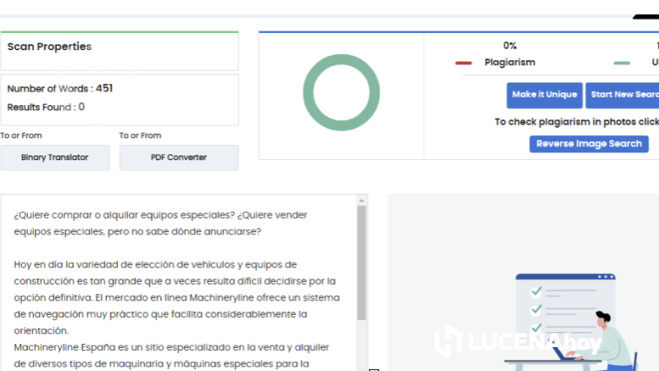The image size is (659, 371).
Task: Click the green plagiarism donut chart
Action: [x=341, y=92]
